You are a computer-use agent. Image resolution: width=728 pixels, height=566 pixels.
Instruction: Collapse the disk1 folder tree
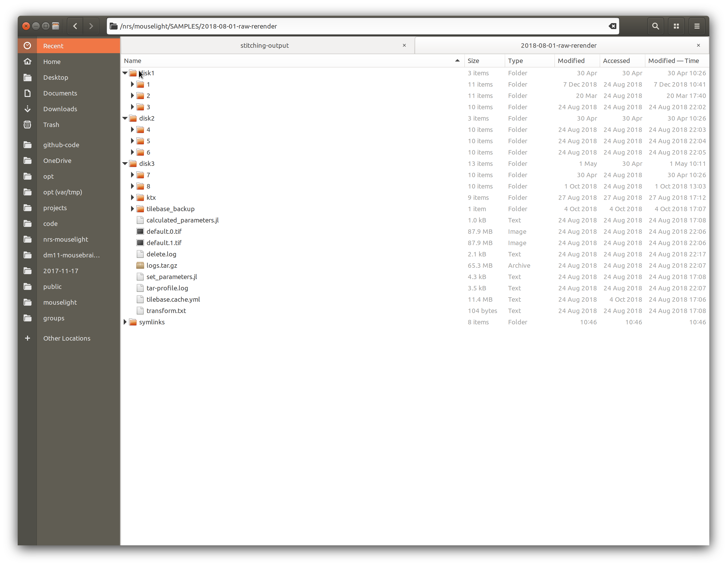(125, 73)
